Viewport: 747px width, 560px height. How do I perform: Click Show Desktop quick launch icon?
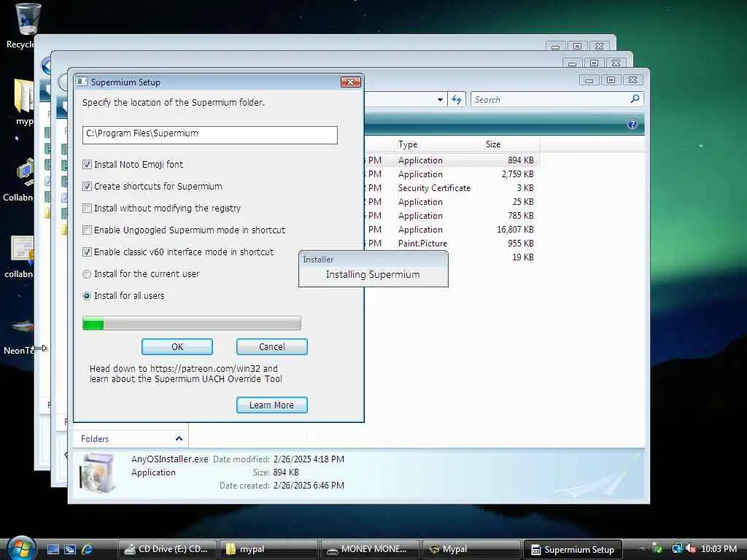tap(53, 549)
